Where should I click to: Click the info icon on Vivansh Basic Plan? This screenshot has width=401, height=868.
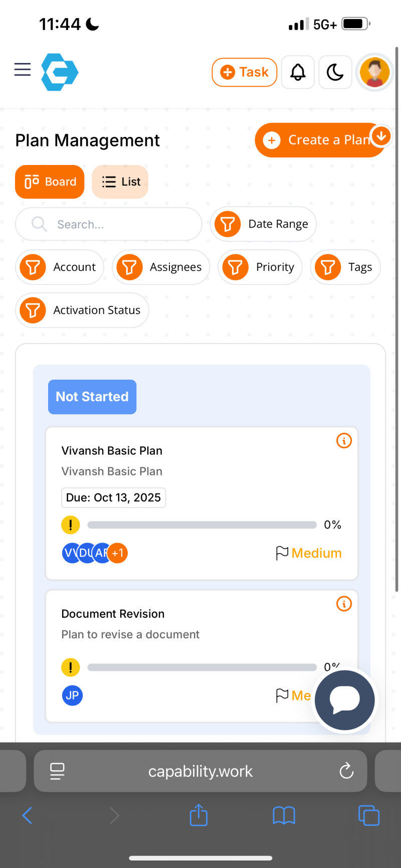(x=344, y=441)
